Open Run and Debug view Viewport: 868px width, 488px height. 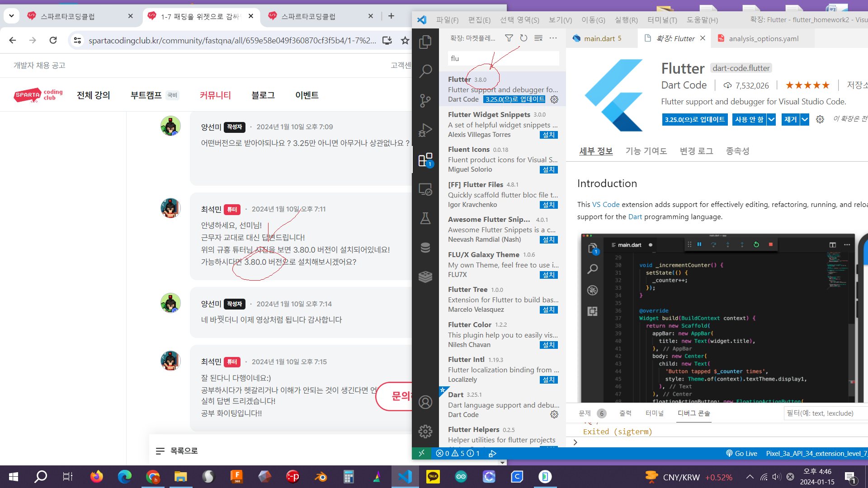tap(425, 130)
